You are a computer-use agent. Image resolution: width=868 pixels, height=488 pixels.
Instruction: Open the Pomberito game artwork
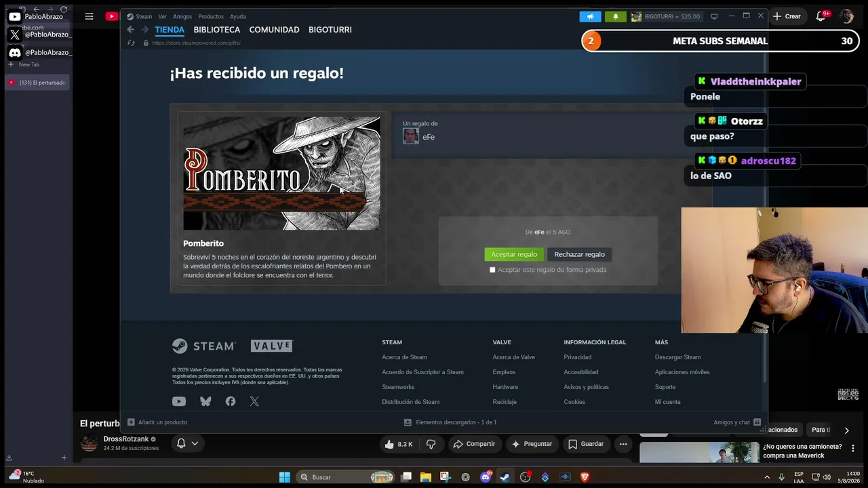pos(281,173)
